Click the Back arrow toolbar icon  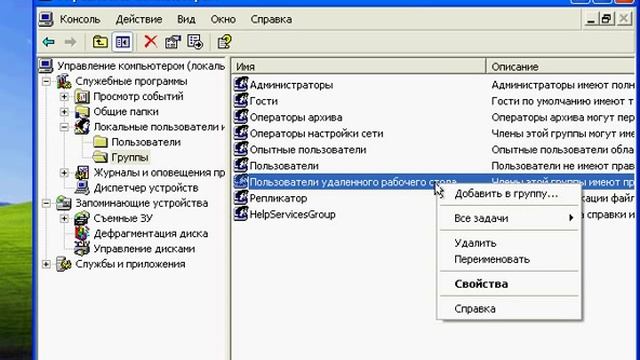[49, 42]
